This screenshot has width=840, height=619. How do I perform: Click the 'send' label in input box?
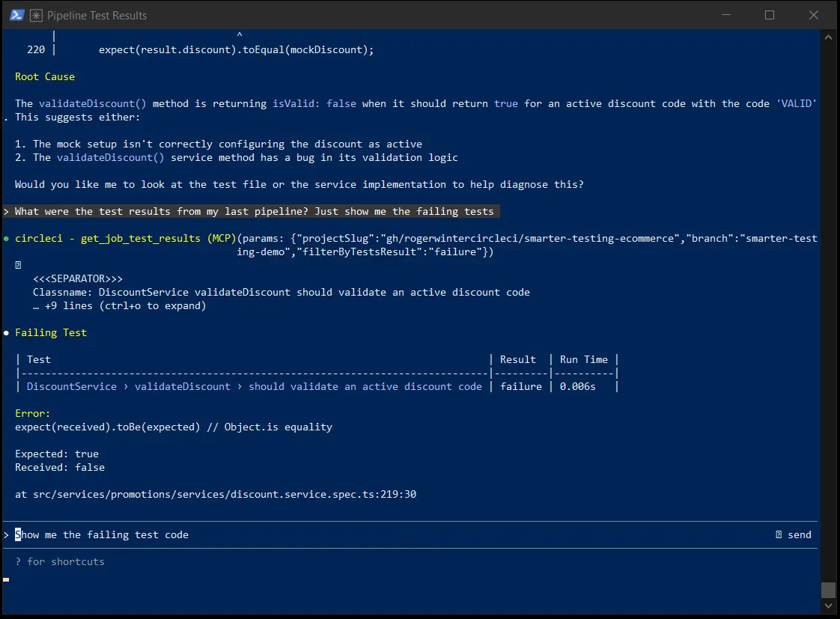pyautogui.click(x=800, y=534)
